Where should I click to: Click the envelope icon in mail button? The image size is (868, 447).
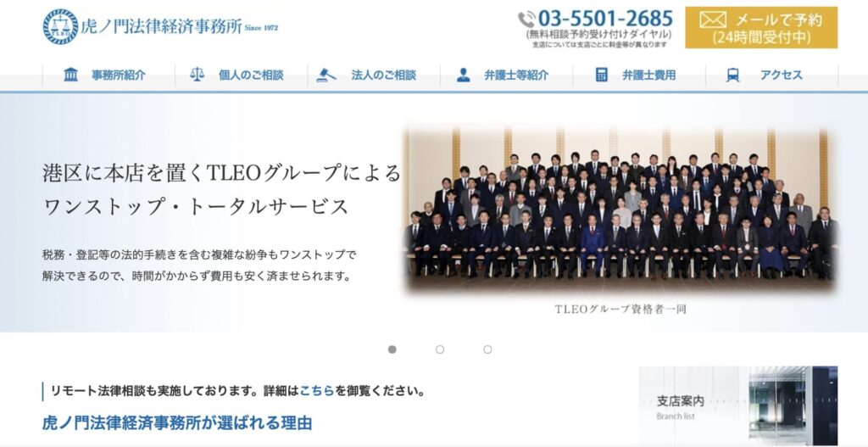[x=712, y=20]
